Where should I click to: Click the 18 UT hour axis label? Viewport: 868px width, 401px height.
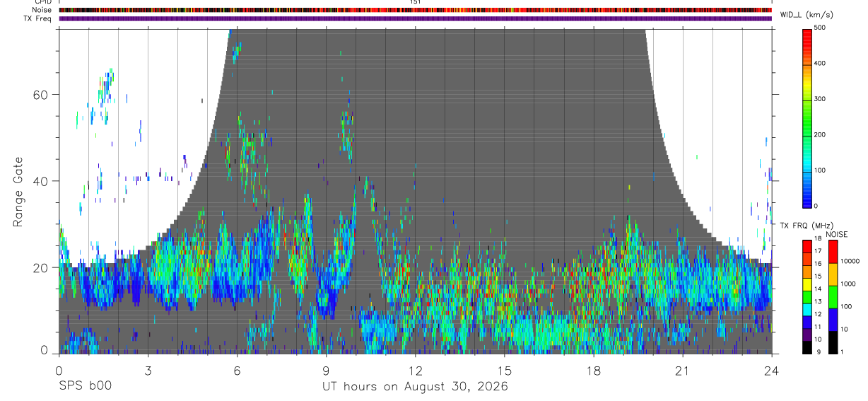pyautogui.click(x=594, y=370)
